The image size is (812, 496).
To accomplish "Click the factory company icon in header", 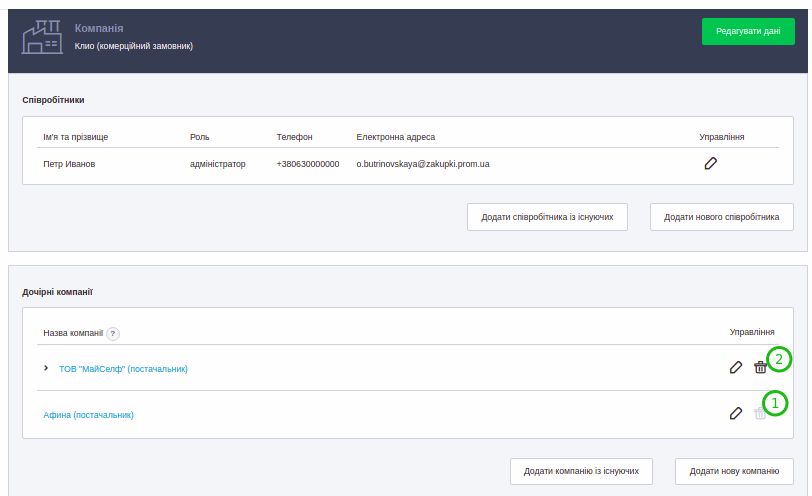I will [x=42, y=37].
